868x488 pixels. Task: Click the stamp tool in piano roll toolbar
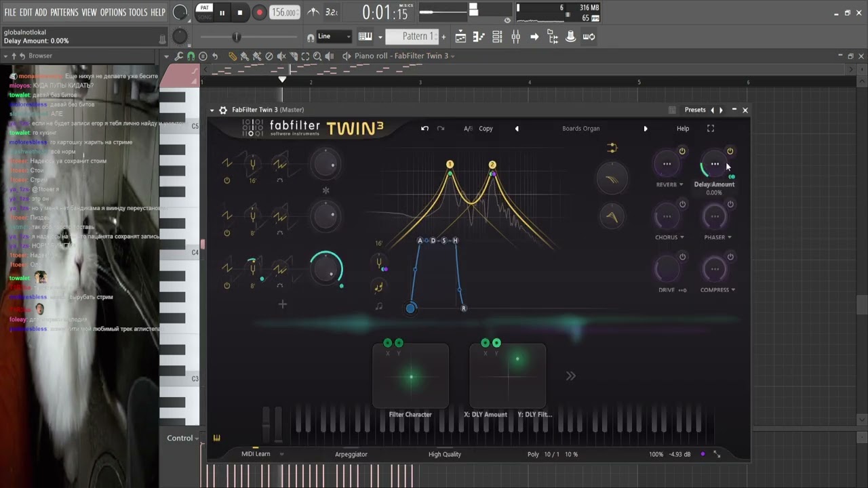click(x=203, y=56)
